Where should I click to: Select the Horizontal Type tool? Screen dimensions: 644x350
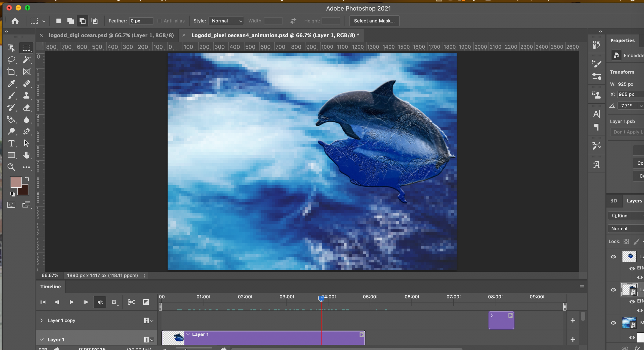(11, 144)
